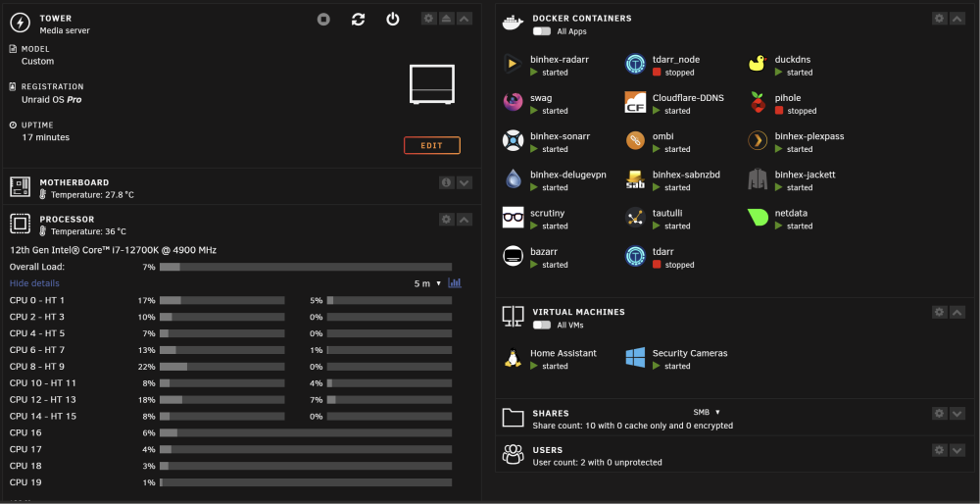980x504 pixels.
Task: Click the EDIT button
Action: coord(432,146)
